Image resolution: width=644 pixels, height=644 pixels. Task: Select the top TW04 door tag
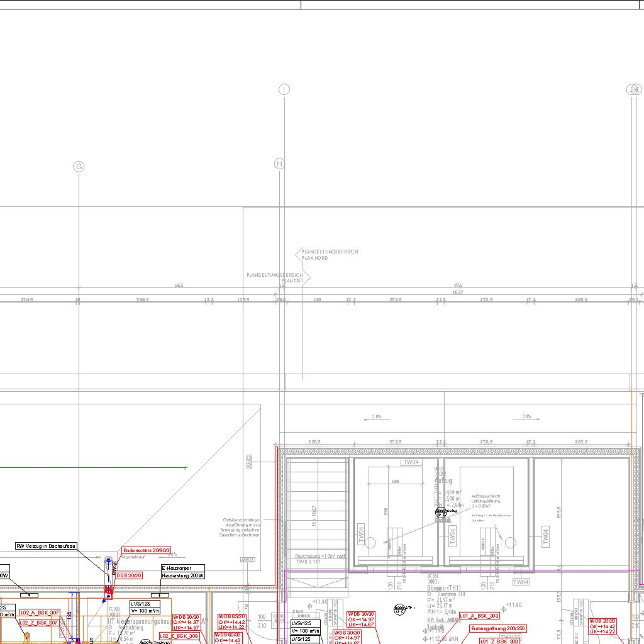[x=411, y=462]
